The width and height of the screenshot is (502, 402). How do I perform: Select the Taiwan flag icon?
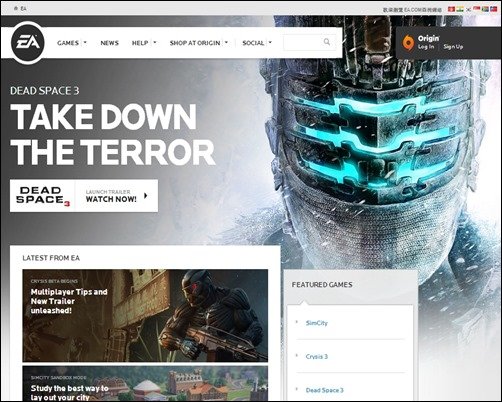tap(493, 9)
